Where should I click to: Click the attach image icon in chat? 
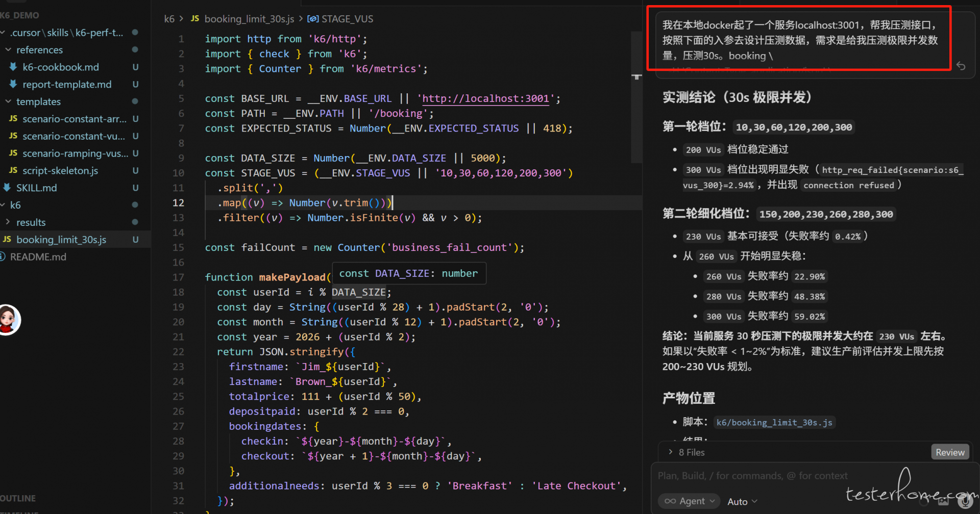coord(943,502)
